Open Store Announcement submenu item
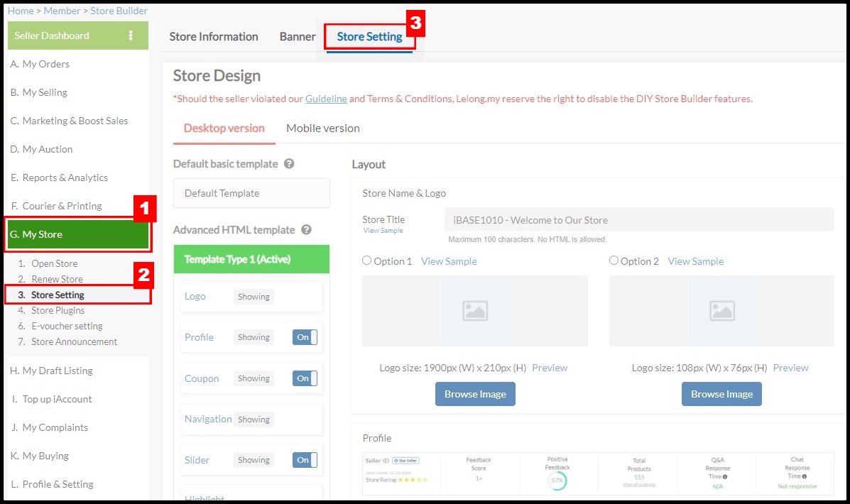Screen dimensions: 850x504 point(74,342)
